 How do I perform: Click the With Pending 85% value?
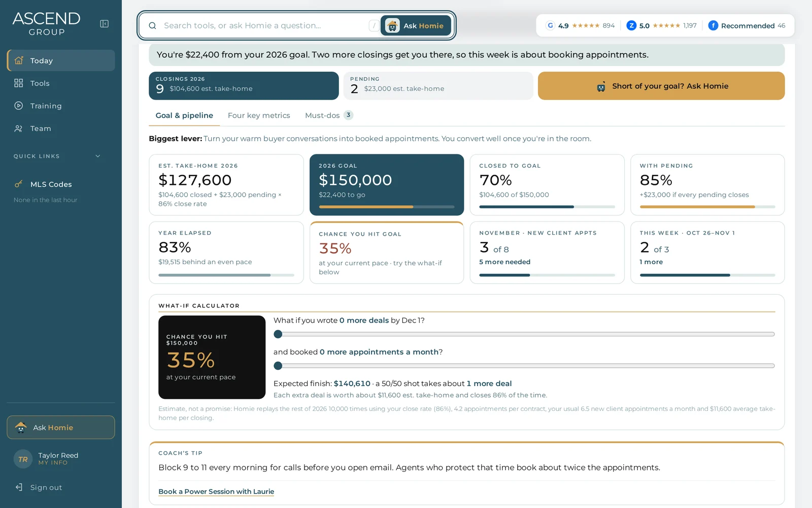[x=656, y=180]
